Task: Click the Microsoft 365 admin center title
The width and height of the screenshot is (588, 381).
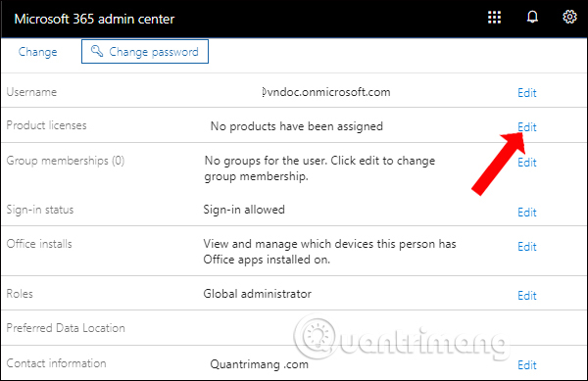Action: point(94,19)
